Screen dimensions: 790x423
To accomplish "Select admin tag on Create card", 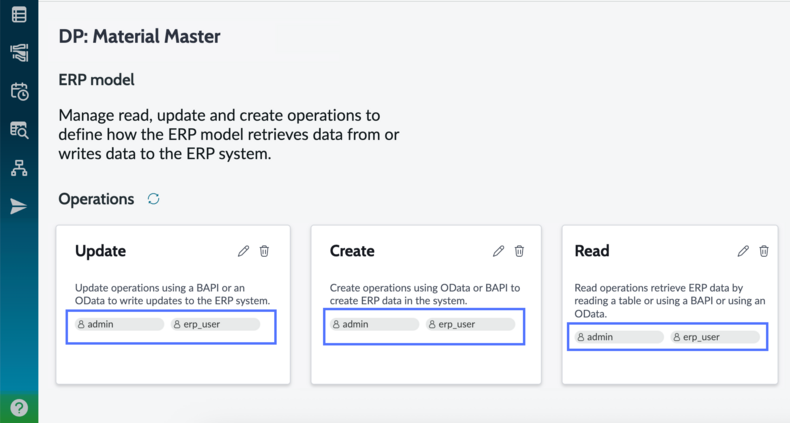I will pos(374,324).
